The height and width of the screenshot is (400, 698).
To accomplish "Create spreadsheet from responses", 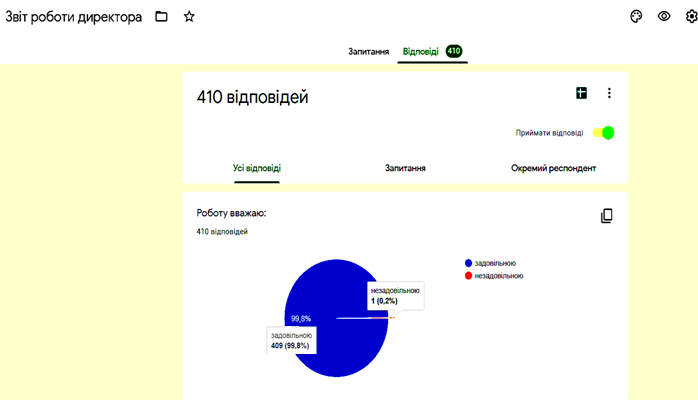I will pos(581,93).
